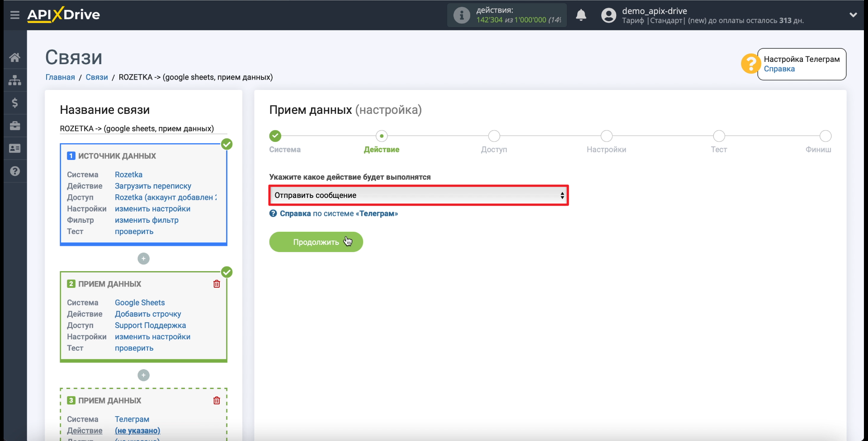Open the help question icon in sidebar
Screen dimensions: 868x441
(15, 171)
